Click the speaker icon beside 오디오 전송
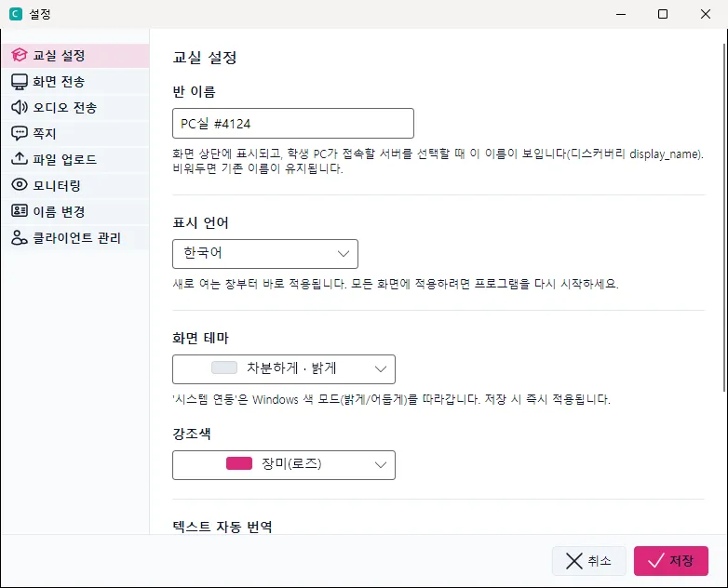 [x=19, y=107]
